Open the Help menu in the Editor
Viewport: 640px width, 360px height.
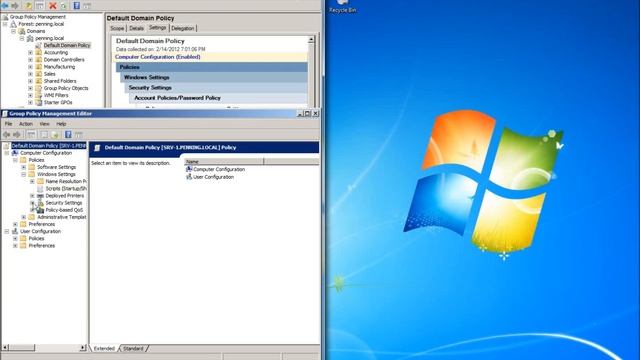pyautogui.click(x=61, y=124)
